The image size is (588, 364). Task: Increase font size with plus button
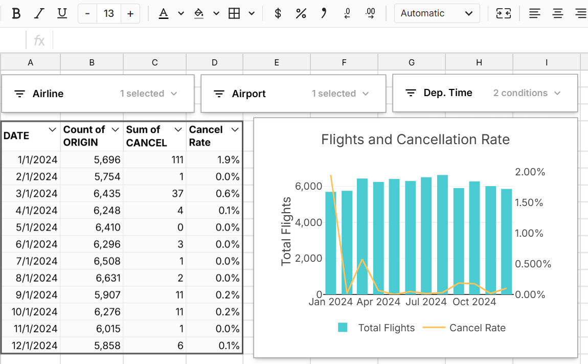coord(130,14)
